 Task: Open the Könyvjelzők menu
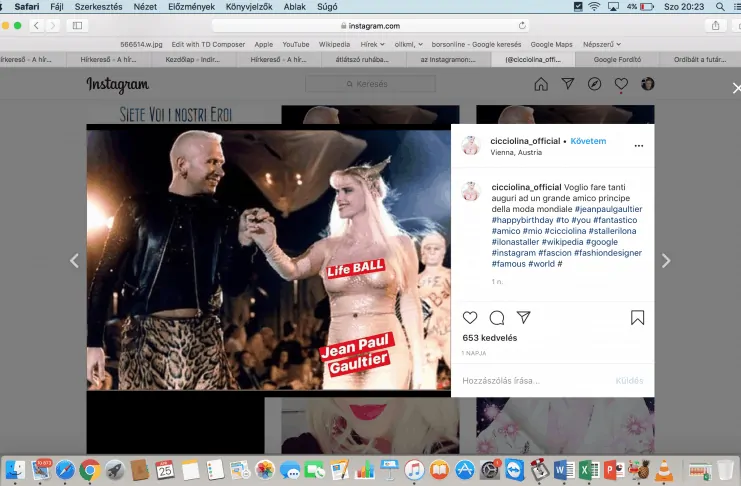point(249,7)
